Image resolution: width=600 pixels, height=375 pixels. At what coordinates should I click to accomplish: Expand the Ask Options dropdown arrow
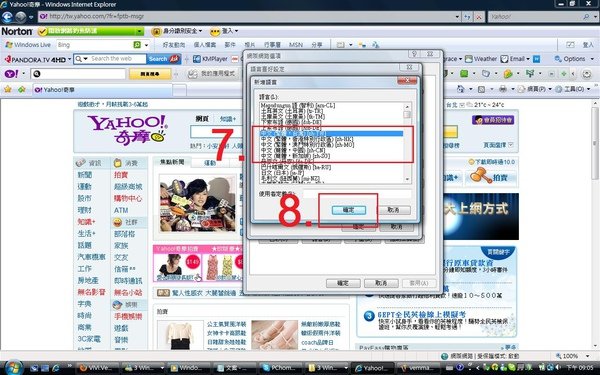pos(592,59)
